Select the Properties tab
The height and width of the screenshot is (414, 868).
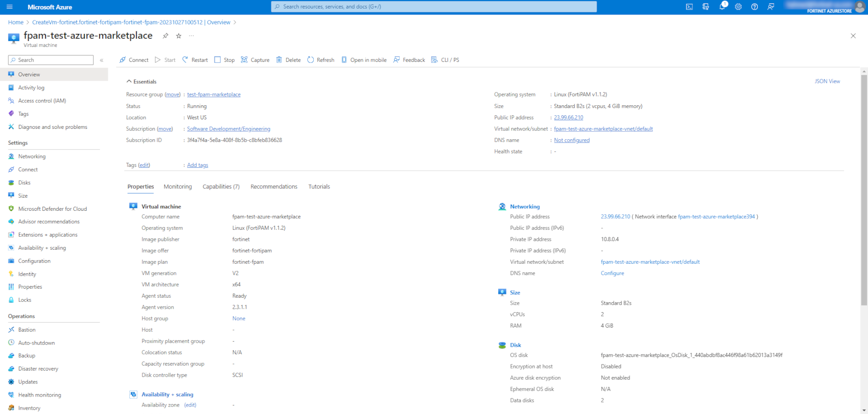tap(141, 187)
